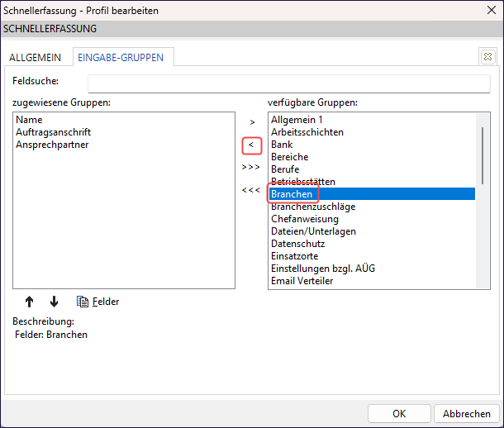The image size is (504, 428).
Task: Select the EINGABE-GRUPPEN tab
Action: click(121, 57)
